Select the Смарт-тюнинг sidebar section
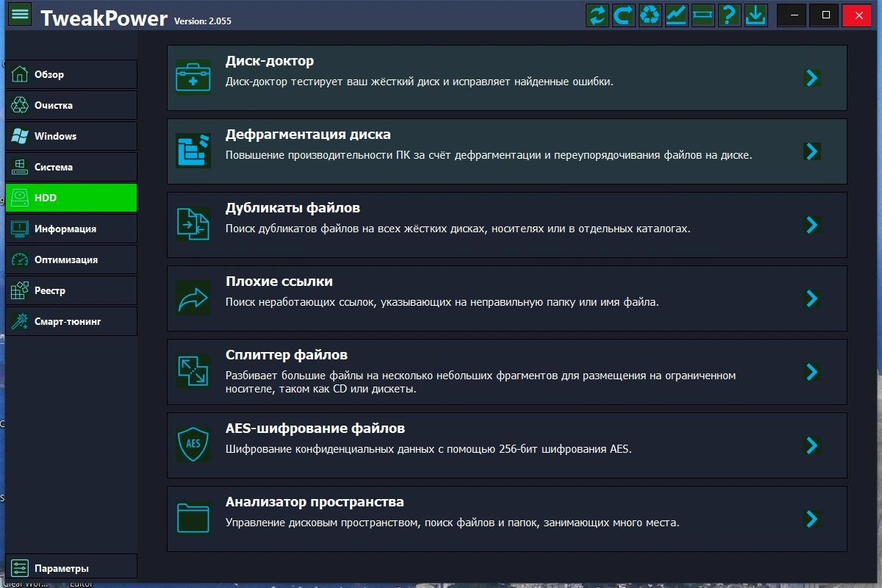Image resolution: width=882 pixels, height=588 pixels. [x=71, y=321]
